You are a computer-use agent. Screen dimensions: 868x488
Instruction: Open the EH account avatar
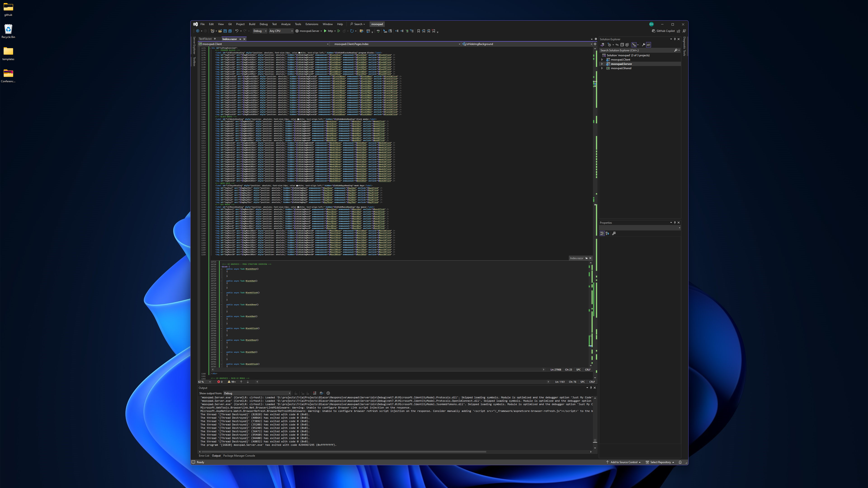pos(651,24)
